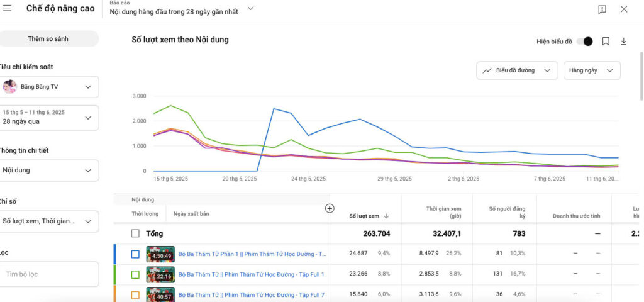
Task: Tick the green Tập Full 1 checkbox
Action: (x=135, y=274)
